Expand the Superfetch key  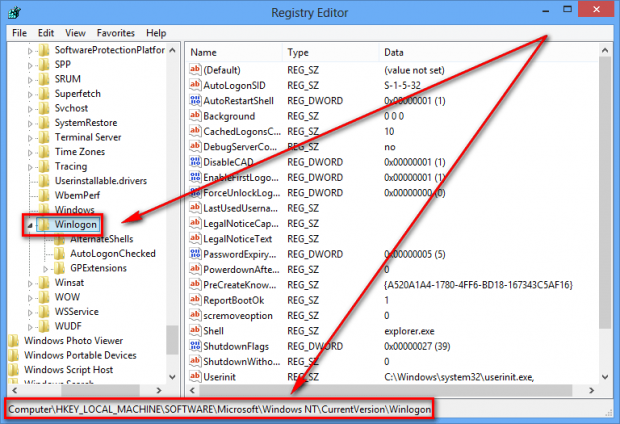coord(30,94)
